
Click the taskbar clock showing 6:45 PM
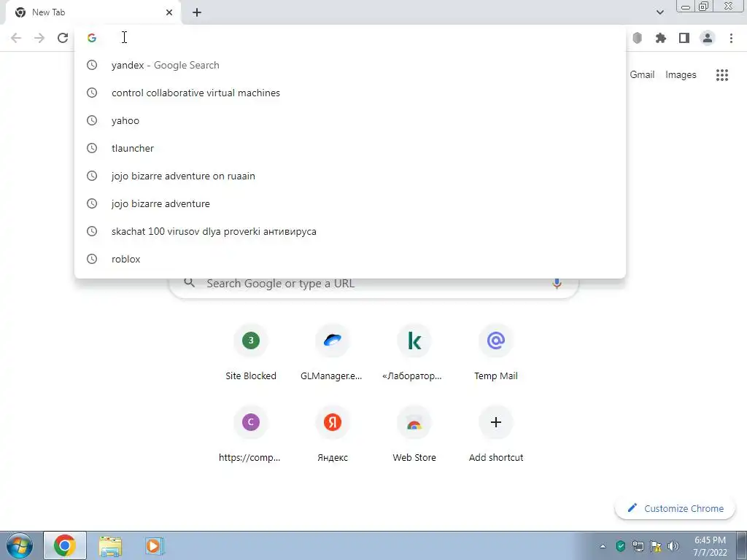[x=710, y=546]
